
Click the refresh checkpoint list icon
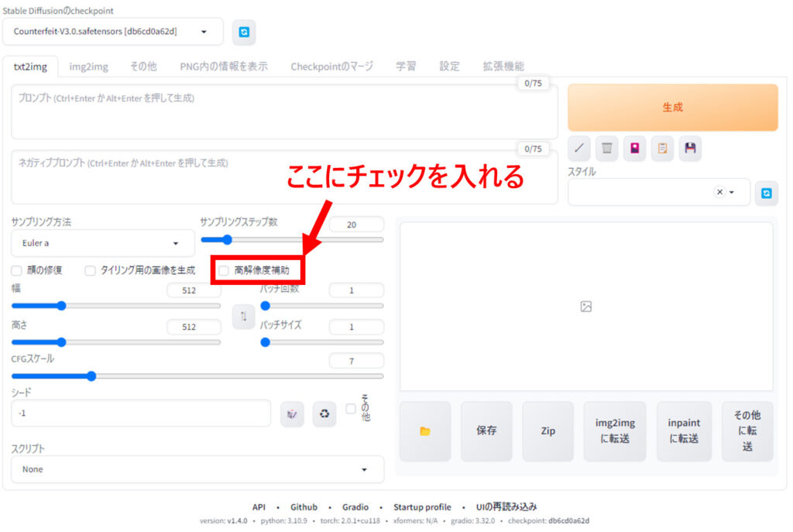pyautogui.click(x=244, y=33)
